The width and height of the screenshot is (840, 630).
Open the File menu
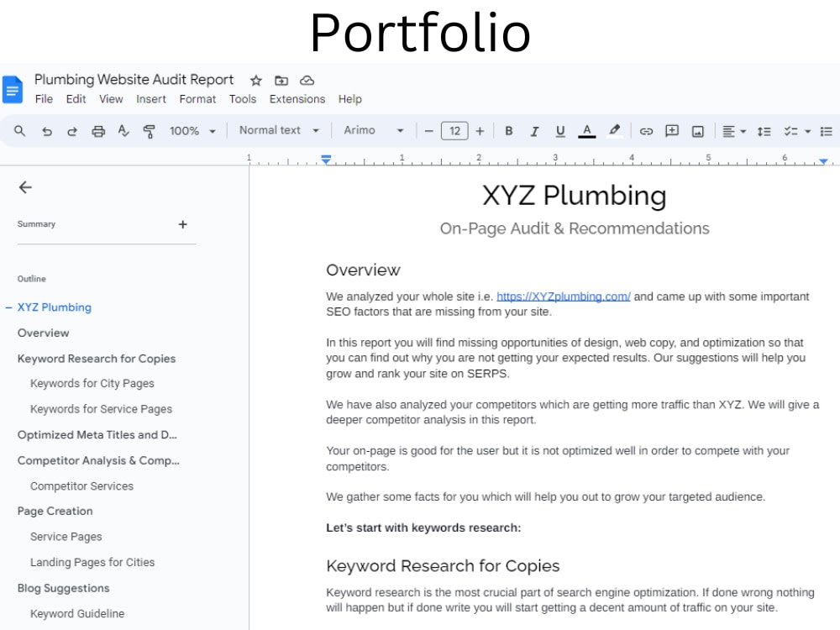pos(44,99)
